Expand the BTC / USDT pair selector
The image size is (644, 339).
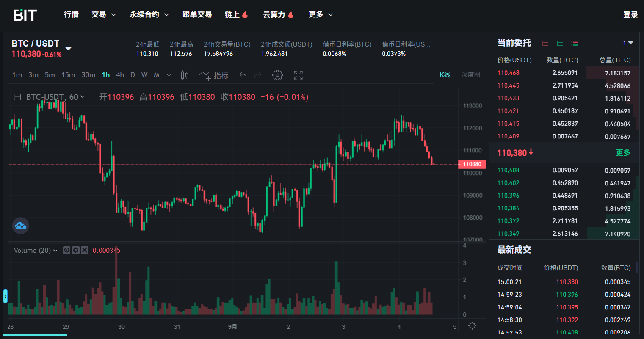[69, 48]
